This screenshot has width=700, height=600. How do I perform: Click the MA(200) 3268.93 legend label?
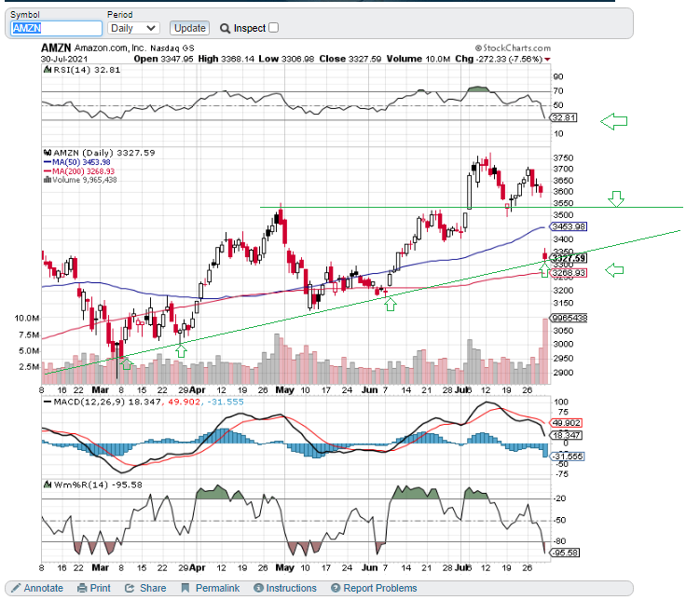(x=79, y=171)
